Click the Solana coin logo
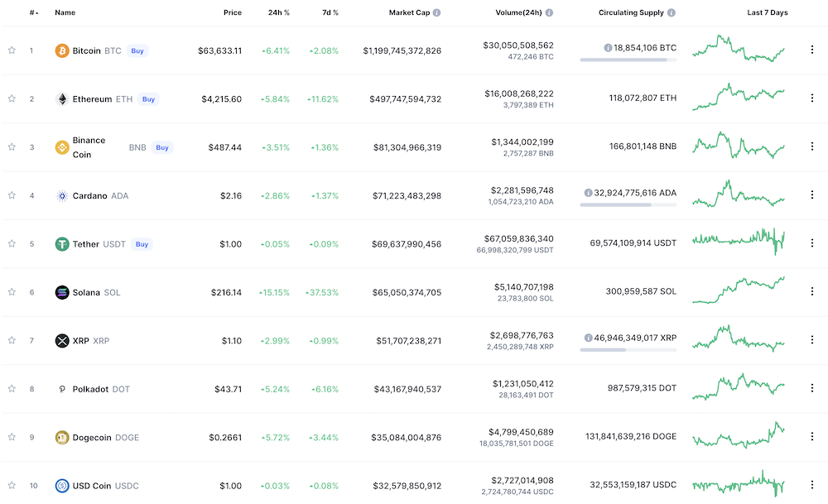The image size is (828, 504). [62, 291]
